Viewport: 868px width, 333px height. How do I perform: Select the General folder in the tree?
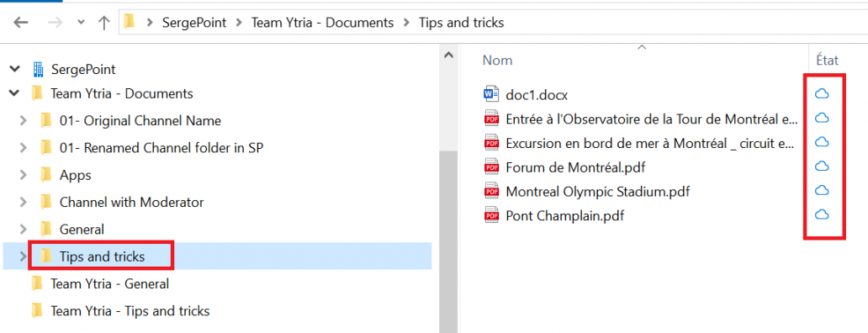click(82, 229)
